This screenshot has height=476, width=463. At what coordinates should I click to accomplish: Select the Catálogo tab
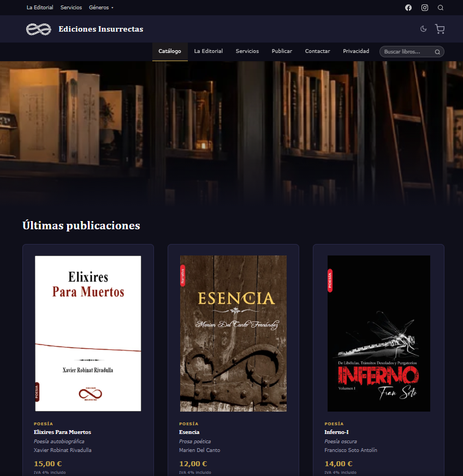pyautogui.click(x=170, y=51)
